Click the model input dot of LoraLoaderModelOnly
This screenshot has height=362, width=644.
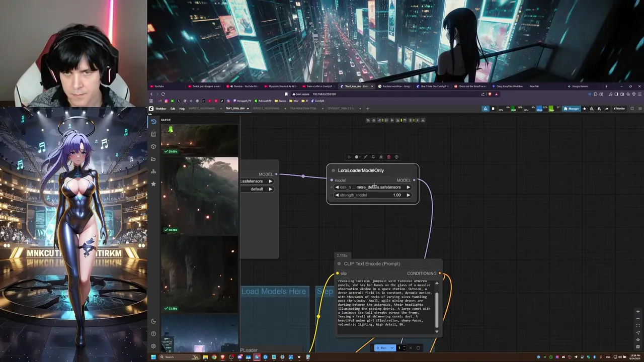point(332,180)
